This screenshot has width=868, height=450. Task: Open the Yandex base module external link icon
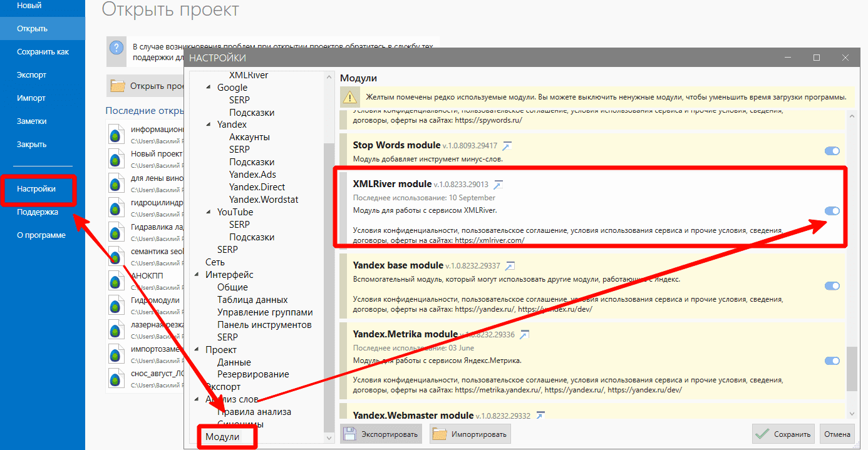(x=510, y=266)
